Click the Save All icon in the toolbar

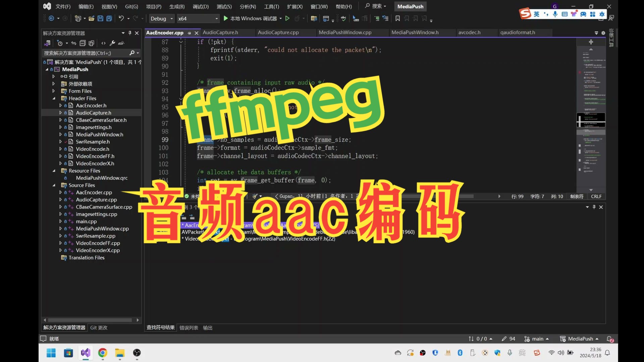(x=109, y=18)
